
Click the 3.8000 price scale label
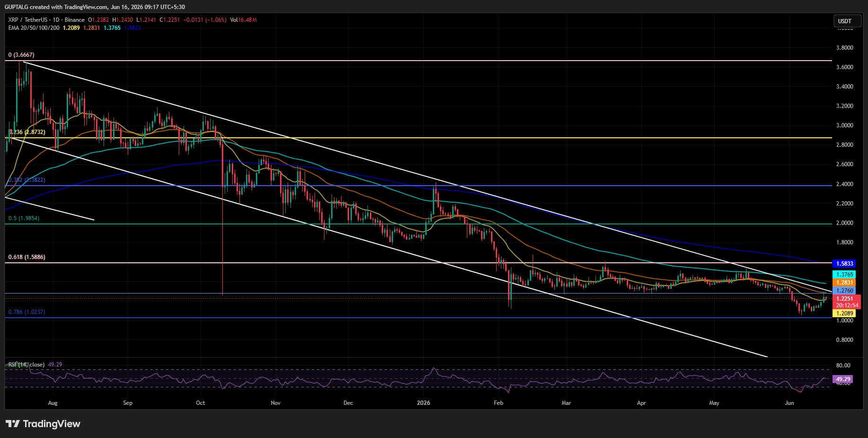point(845,48)
